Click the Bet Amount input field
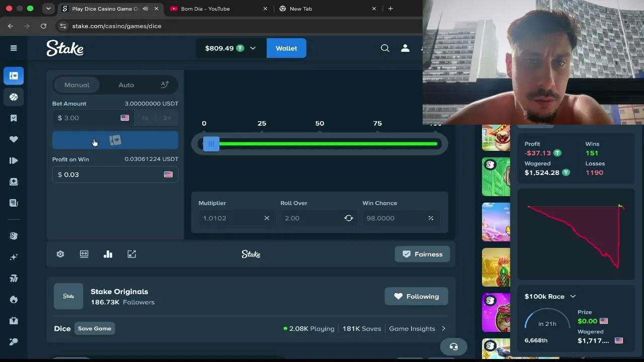 click(x=93, y=118)
